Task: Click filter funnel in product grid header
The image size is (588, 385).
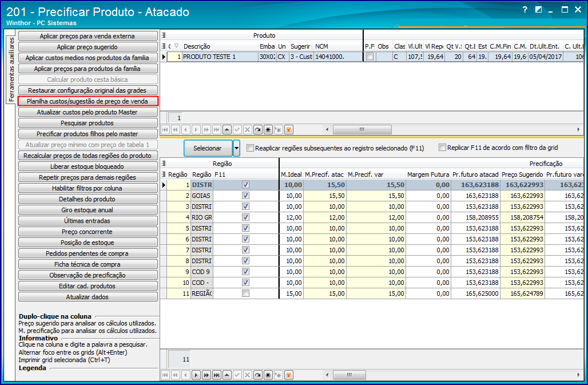Action: click(176, 46)
